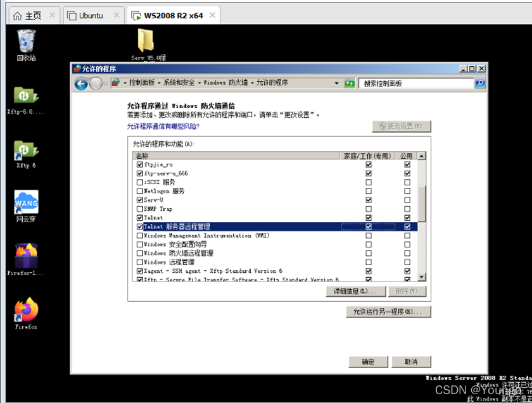Click Windows 防火墙 in the breadcrumb path
The image size is (532, 403).
click(225, 83)
